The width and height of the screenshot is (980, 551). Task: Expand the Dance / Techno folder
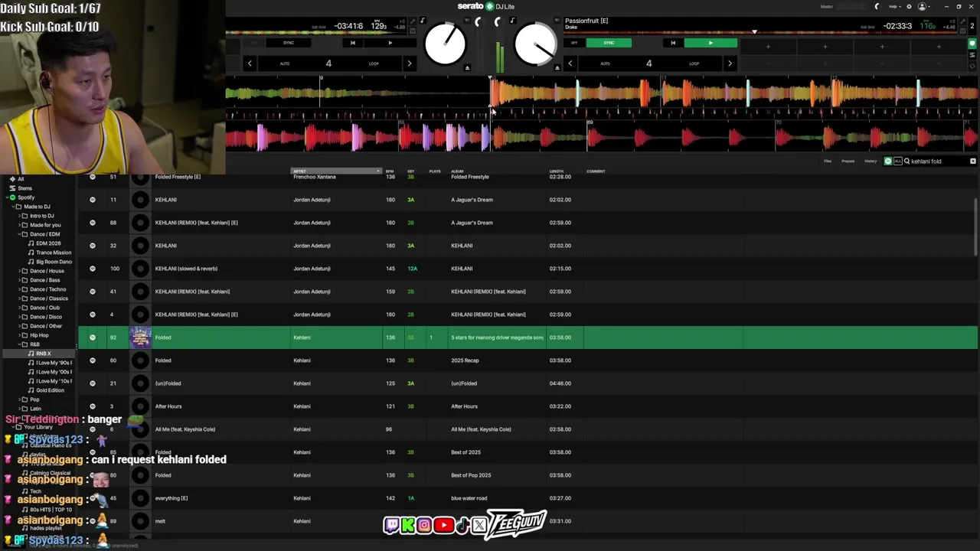pyautogui.click(x=18, y=289)
